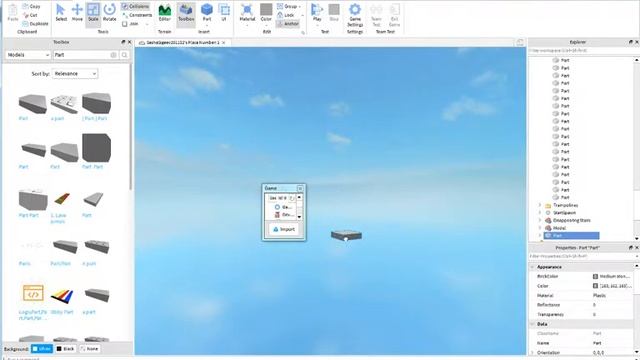640x360 pixels.
Task: Click the Team Test icon
Action: [x=376, y=14]
